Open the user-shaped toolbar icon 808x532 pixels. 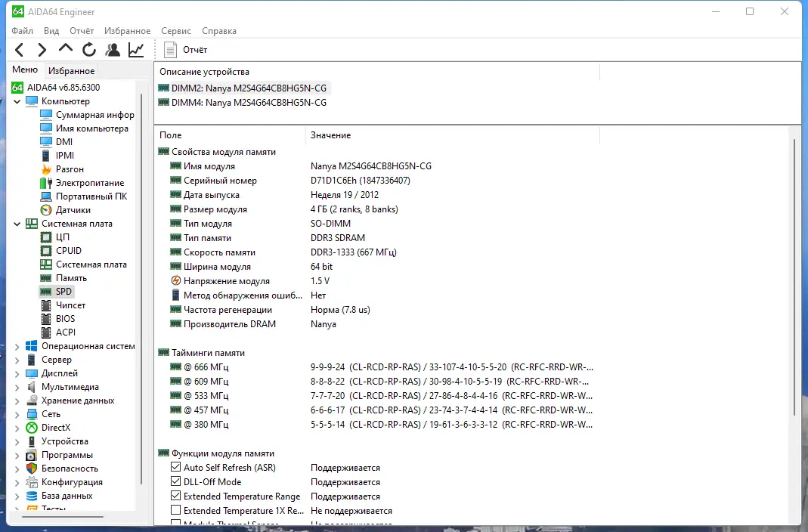pos(113,49)
